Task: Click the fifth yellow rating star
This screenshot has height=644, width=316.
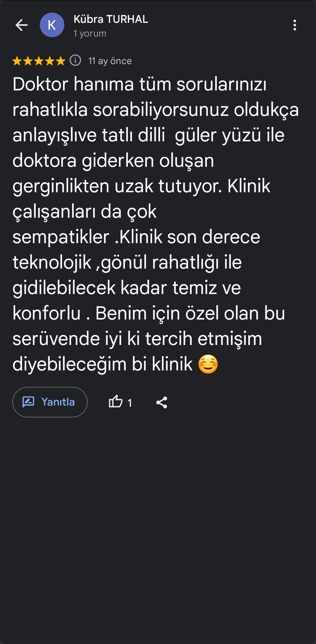Action: (x=60, y=61)
